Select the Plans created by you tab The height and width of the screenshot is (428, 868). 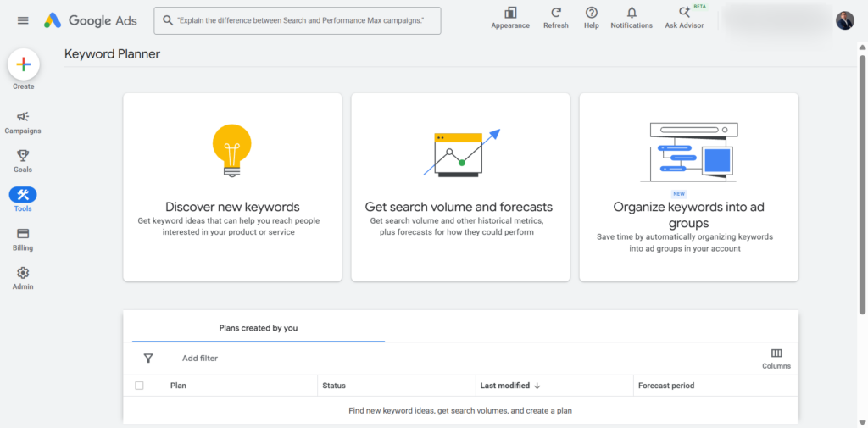(x=258, y=328)
